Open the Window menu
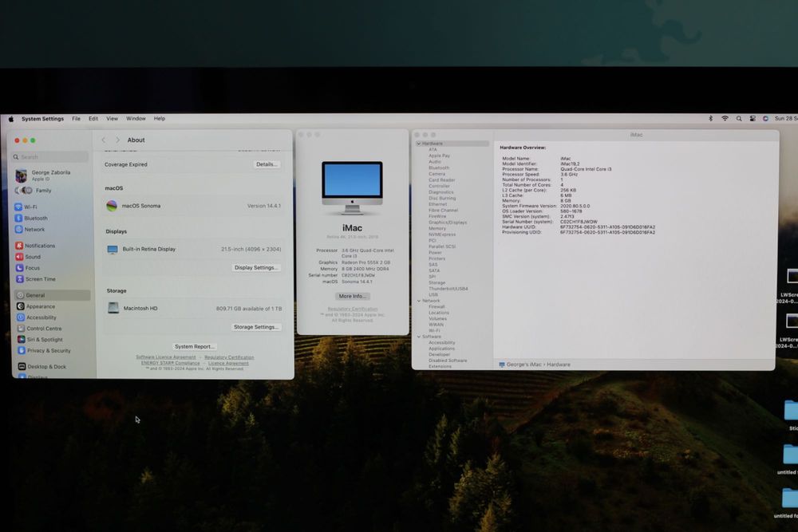798x532 pixels. 136,119
